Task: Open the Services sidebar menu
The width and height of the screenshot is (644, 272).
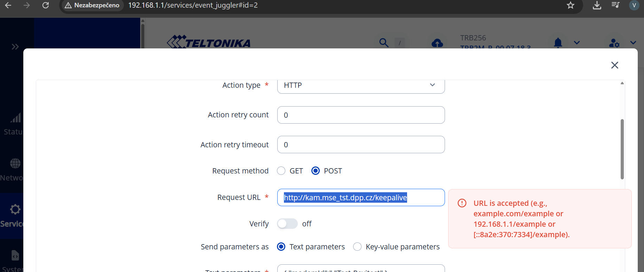Action: tap(12, 216)
